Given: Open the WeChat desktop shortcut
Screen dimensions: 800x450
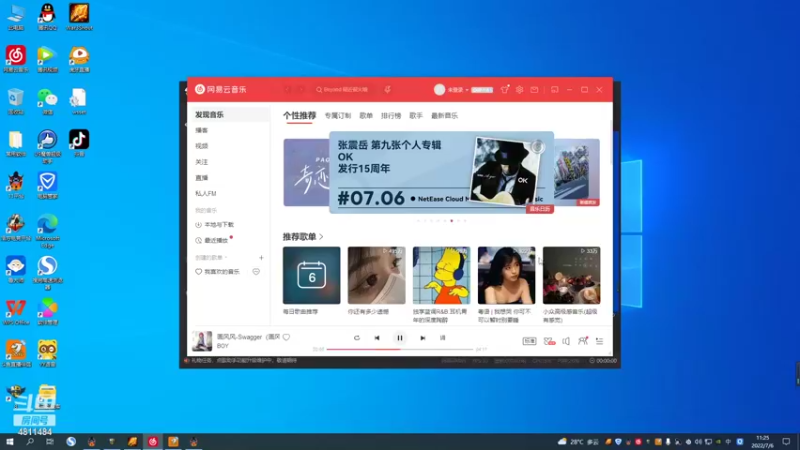Looking at the screenshot, I should (x=47, y=101).
